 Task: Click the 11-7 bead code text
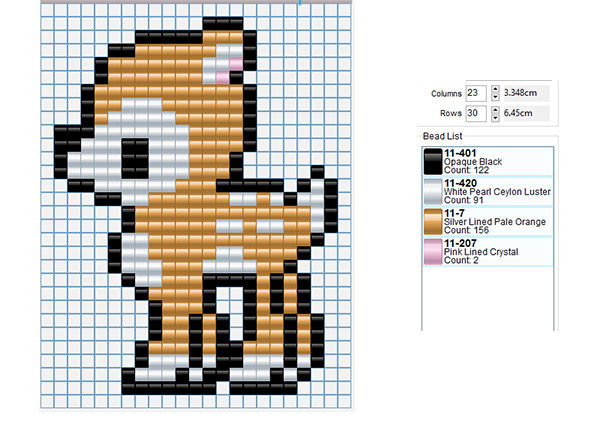pyautogui.click(x=454, y=213)
